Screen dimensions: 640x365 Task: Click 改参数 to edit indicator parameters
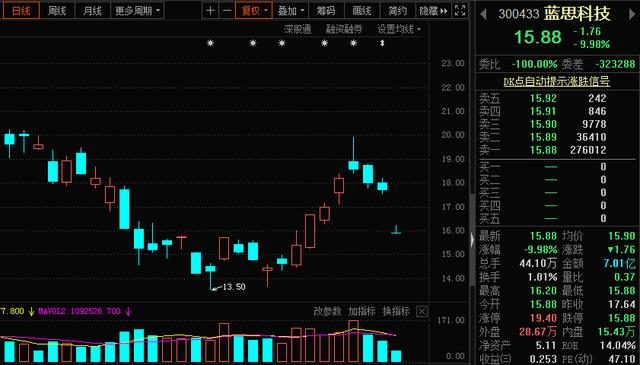coord(327,312)
